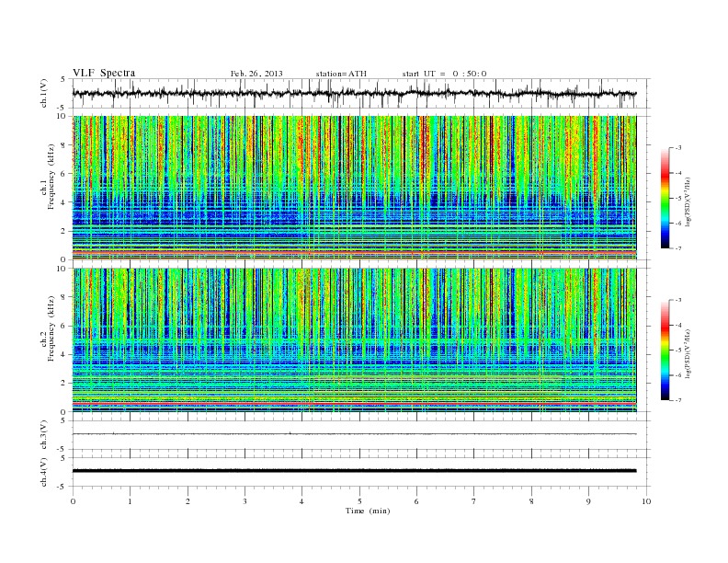Click the ch.1 spectrogram panel

[x=355, y=188]
